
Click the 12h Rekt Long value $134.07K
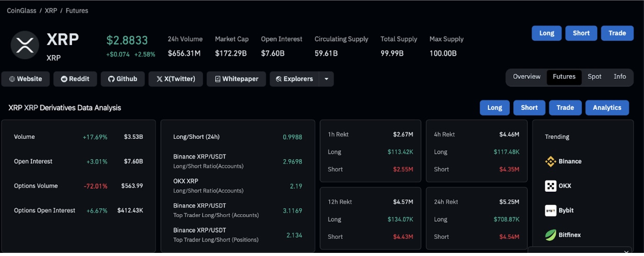(x=400, y=219)
